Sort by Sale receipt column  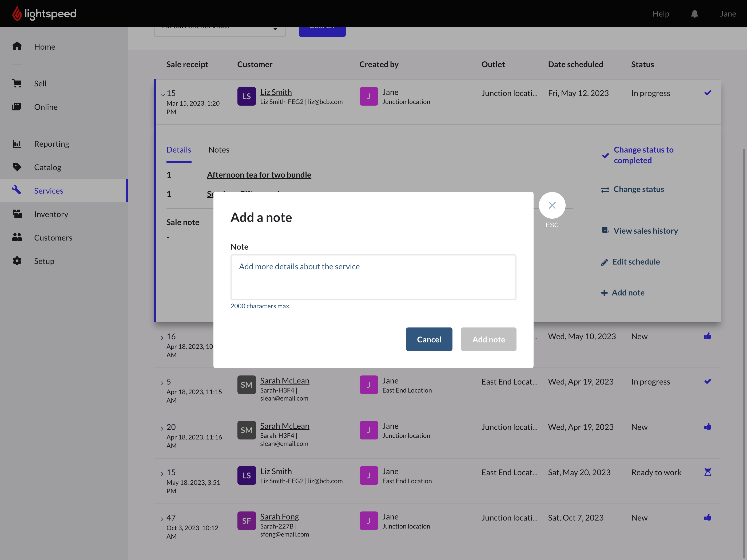click(187, 64)
